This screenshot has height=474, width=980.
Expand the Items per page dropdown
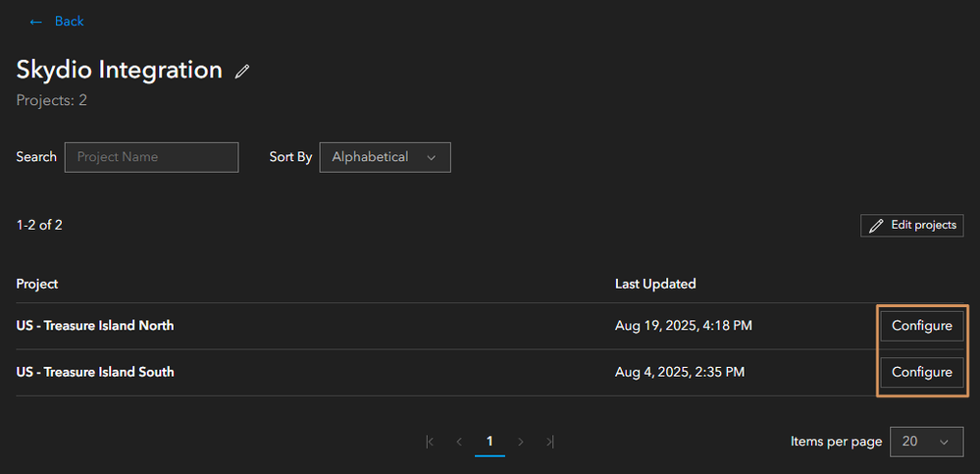pos(925,442)
